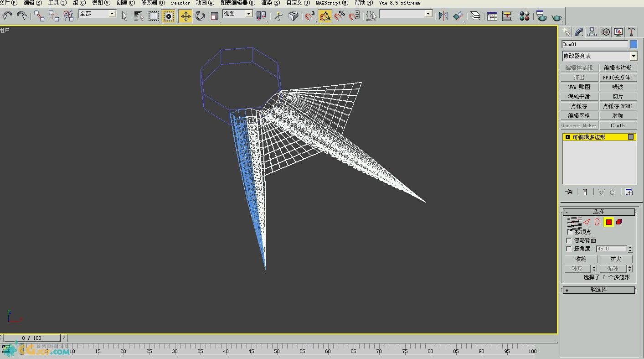Click Bind to Space Warp icon

68,16
